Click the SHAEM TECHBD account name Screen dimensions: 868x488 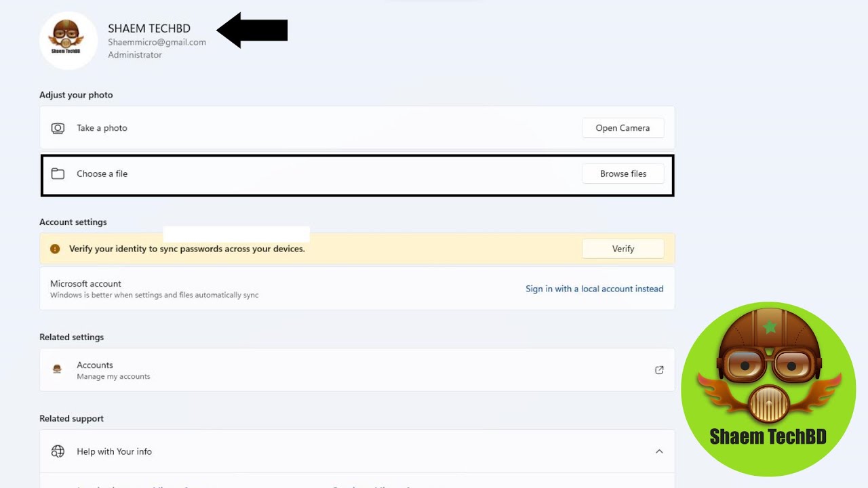point(149,28)
